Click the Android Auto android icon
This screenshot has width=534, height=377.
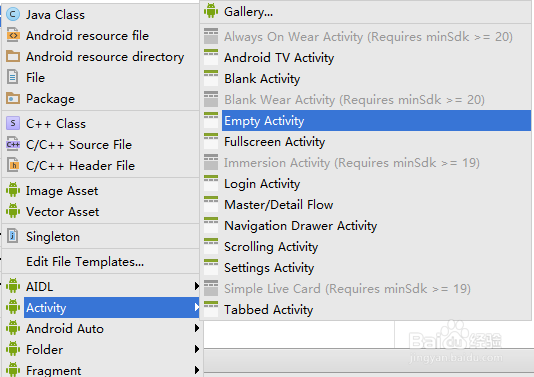pos(13,328)
